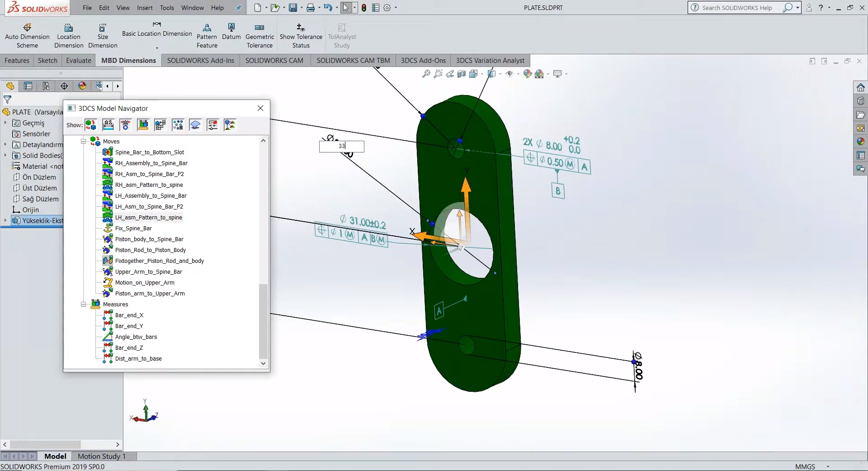The width and height of the screenshot is (868, 471).
Task: Open the Tools menu
Action: pos(167,8)
